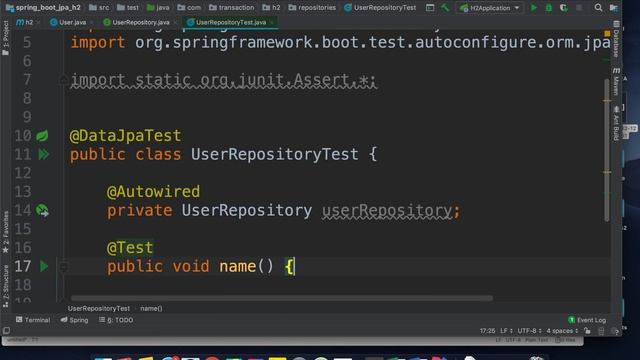This screenshot has width=640, height=360.
Task: Start debugging with the bug icon
Action: click(x=549, y=8)
